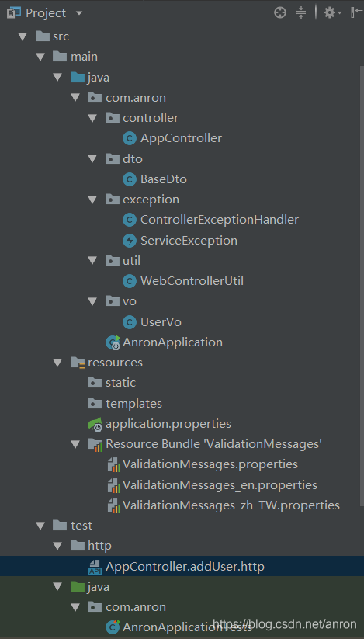The image size is (364, 639).
Task: Click the application.properties Spring leaf icon
Action: 95,424
